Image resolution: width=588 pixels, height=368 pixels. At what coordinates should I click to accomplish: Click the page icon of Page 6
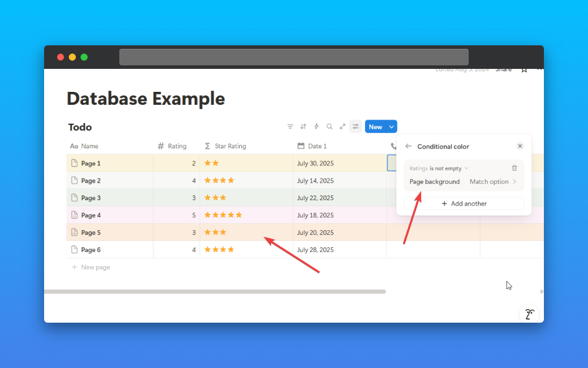74,249
